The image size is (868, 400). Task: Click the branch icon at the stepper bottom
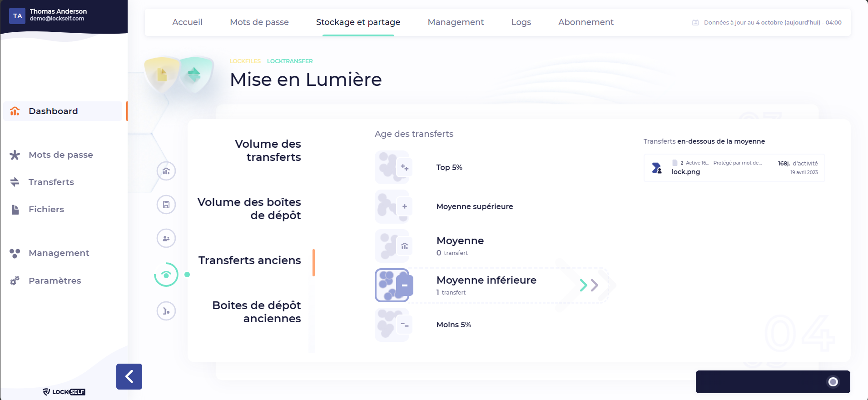click(x=166, y=311)
